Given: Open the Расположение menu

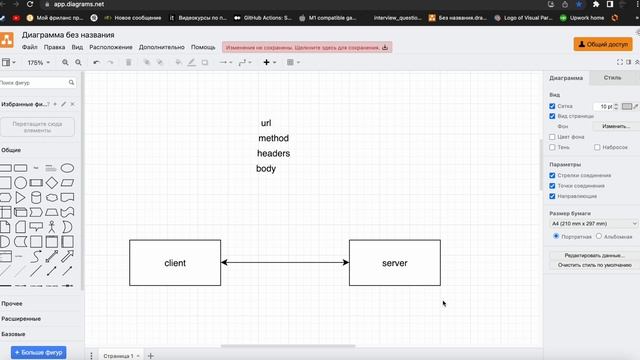Looking at the screenshot, I should (x=111, y=47).
